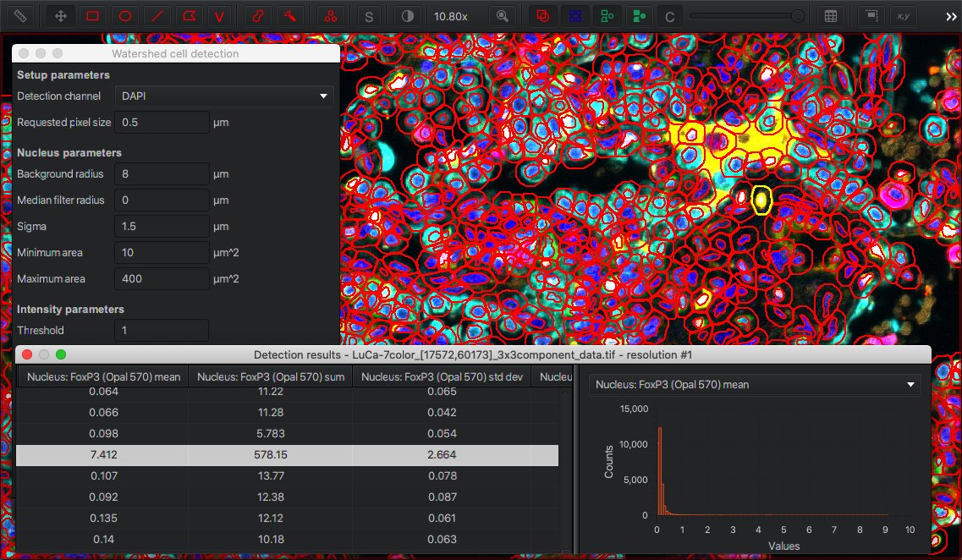Click the 10.80x magnification label
The width and height of the screenshot is (962, 560).
pos(451,17)
